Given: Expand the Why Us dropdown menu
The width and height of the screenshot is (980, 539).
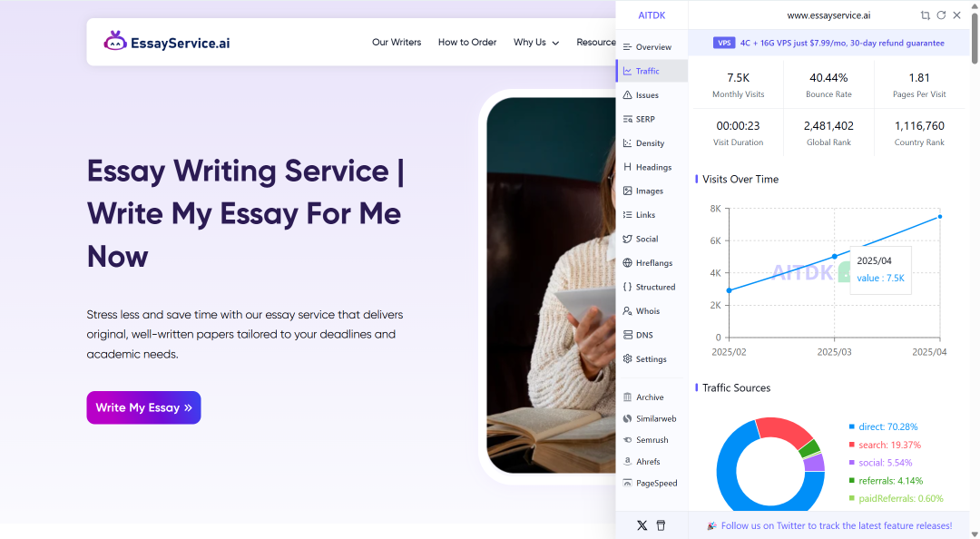Looking at the screenshot, I should [536, 42].
